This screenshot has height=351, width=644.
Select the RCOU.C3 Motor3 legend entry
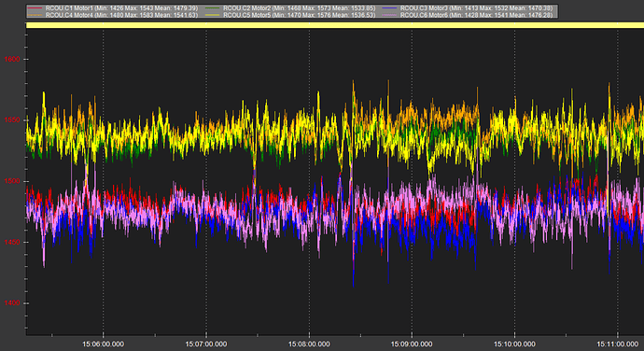click(468, 8)
